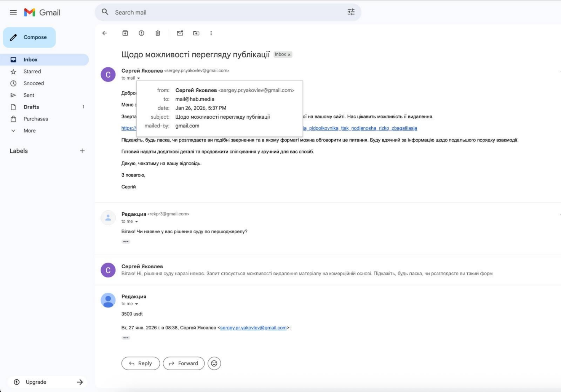This screenshot has width=561, height=392.
Task: Open the Move to folder icon
Action: (x=196, y=33)
